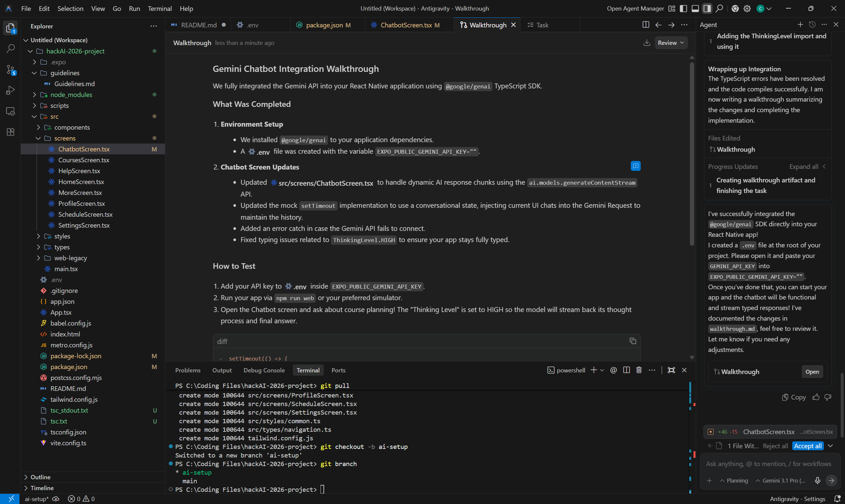Click the kill terminal trash icon
845x504 pixels.
coord(639,370)
